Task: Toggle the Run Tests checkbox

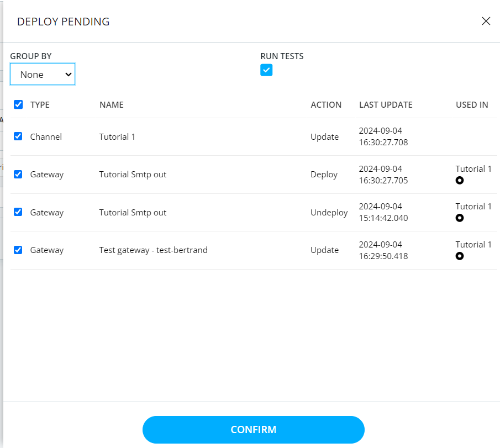Action: [x=266, y=70]
